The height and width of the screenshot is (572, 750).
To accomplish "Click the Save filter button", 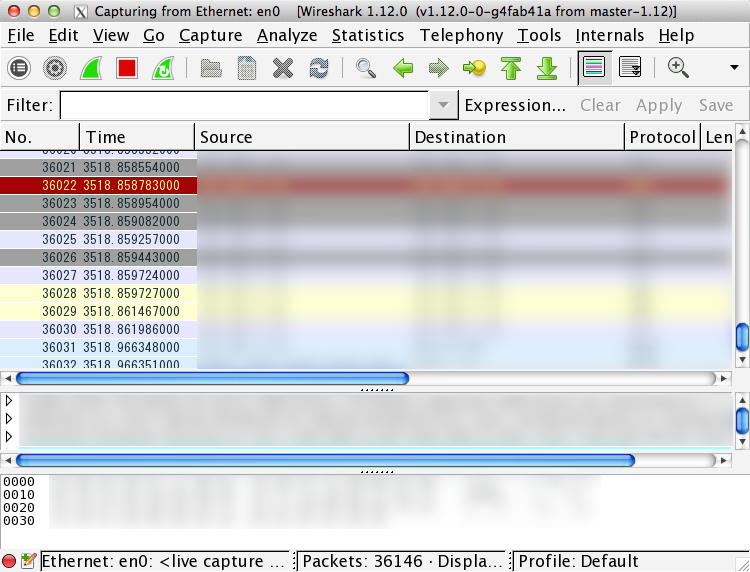I will (716, 105).
